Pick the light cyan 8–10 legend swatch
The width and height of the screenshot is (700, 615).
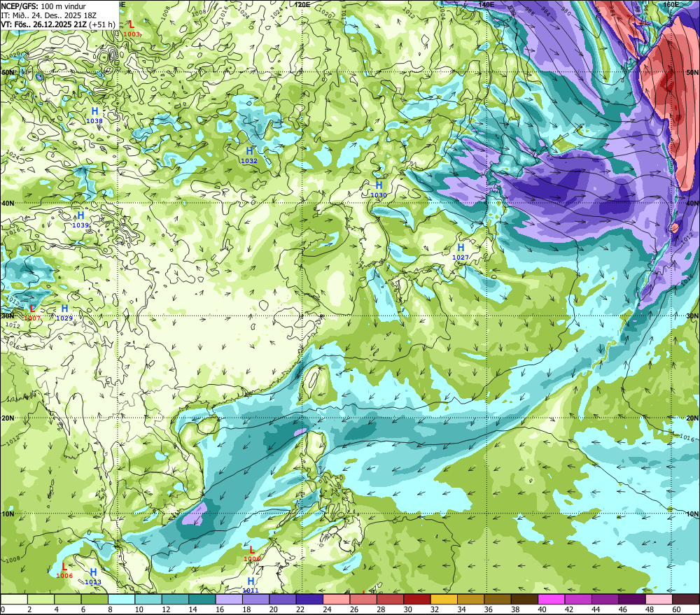122,599
